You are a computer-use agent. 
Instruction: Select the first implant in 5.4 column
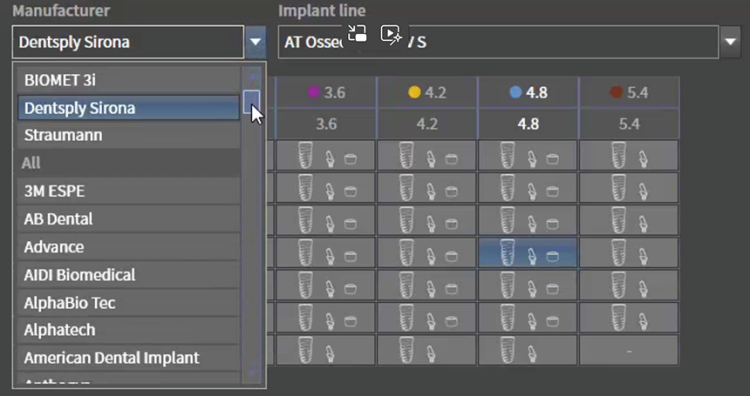point(629,155)
